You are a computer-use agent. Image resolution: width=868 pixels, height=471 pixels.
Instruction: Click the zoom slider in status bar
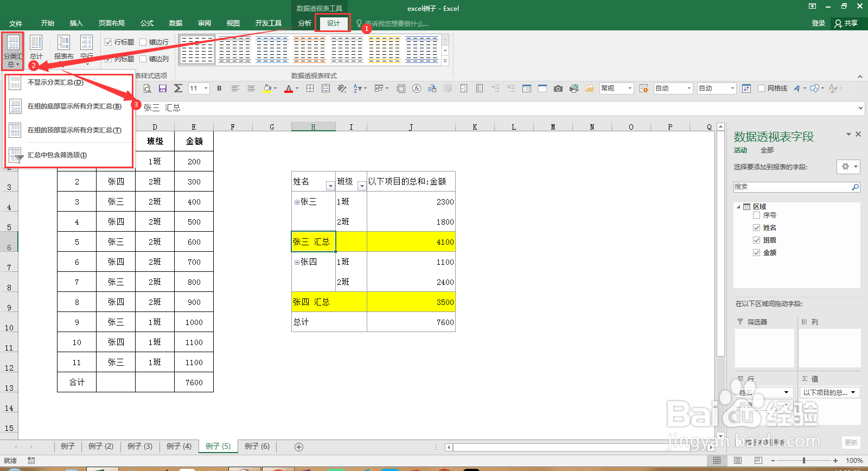click(x=803, y=460)
